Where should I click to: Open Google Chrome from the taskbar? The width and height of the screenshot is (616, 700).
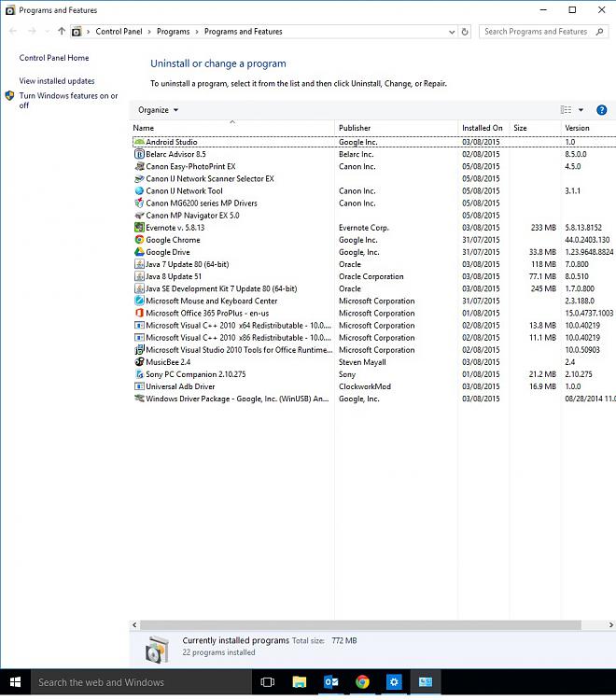(362, 682)
